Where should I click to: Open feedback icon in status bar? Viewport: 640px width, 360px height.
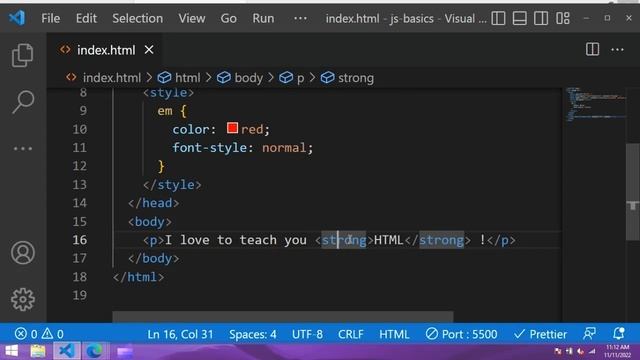[x=589, y=334]
